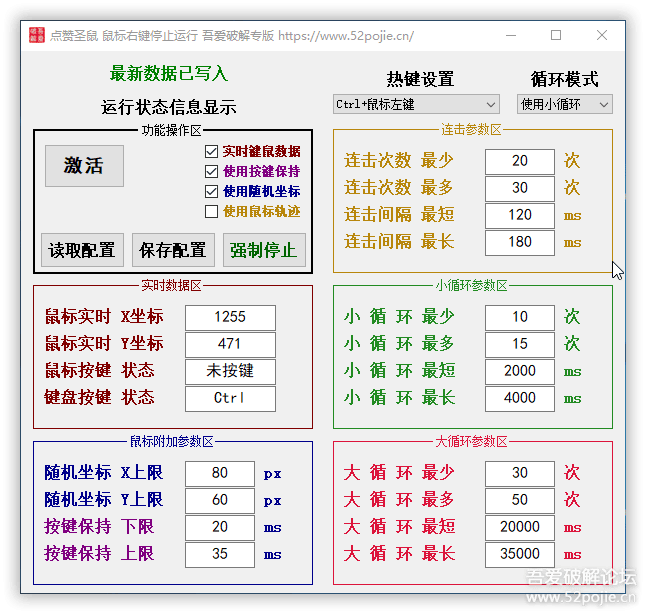Click the 随机坐标 X上限 field showing 80

click(220, 473)
